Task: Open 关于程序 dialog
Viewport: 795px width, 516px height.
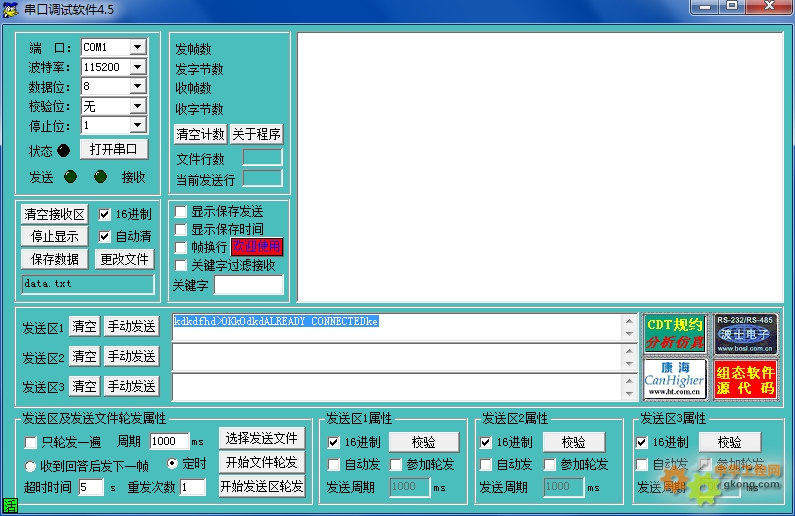Action: coord(257,134)
